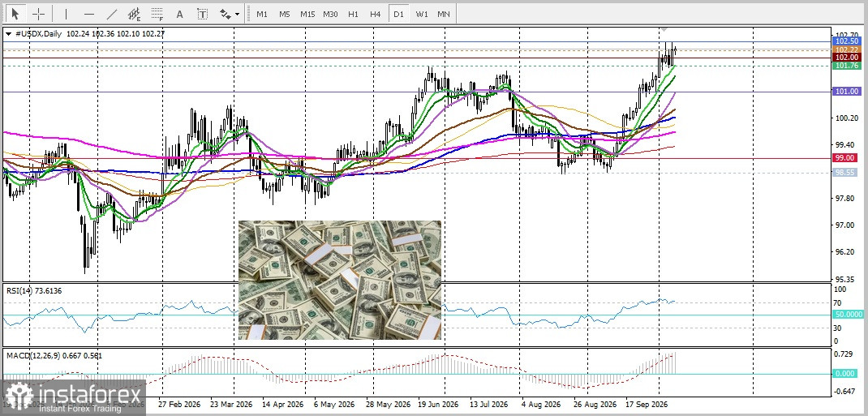Click the 96.20 price axis value
This screenshot has height=416, width=868.
pyautogui.click(x=846, y=251)
